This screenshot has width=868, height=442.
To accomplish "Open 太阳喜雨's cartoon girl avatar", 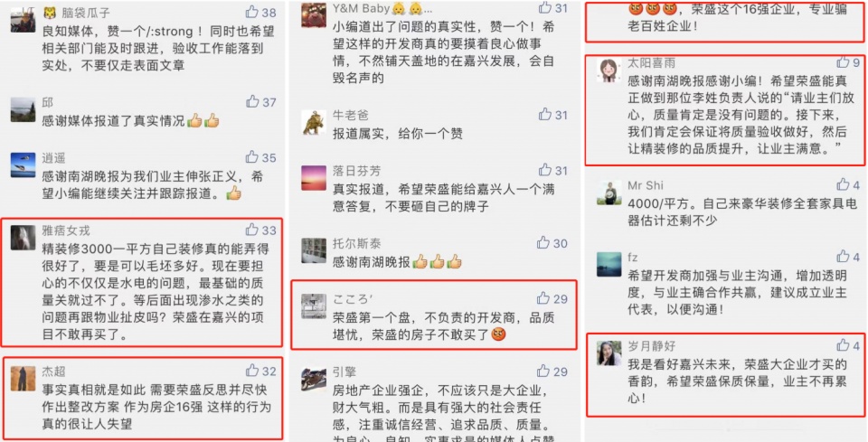I will [x=609, y=71].
